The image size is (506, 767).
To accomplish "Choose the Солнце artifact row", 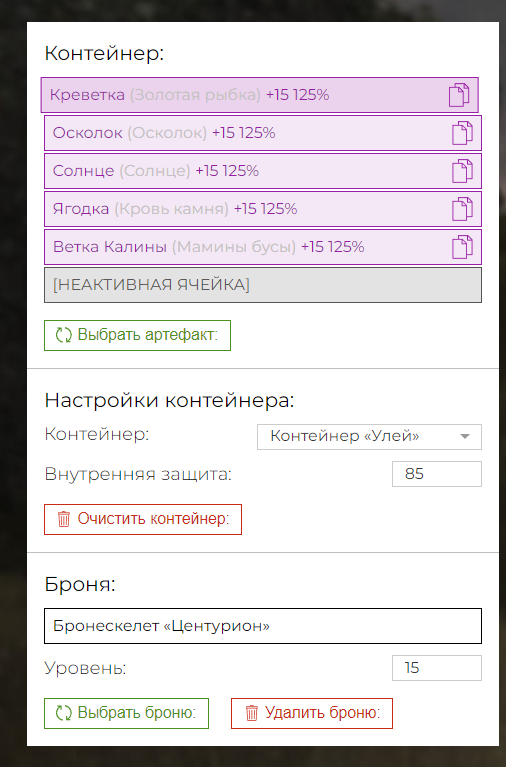I will 263,171.
